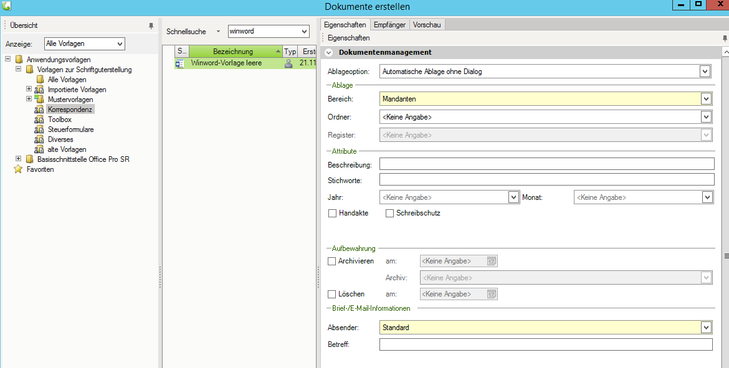Select alte Vorlagen in the tree

click(67, 150)
